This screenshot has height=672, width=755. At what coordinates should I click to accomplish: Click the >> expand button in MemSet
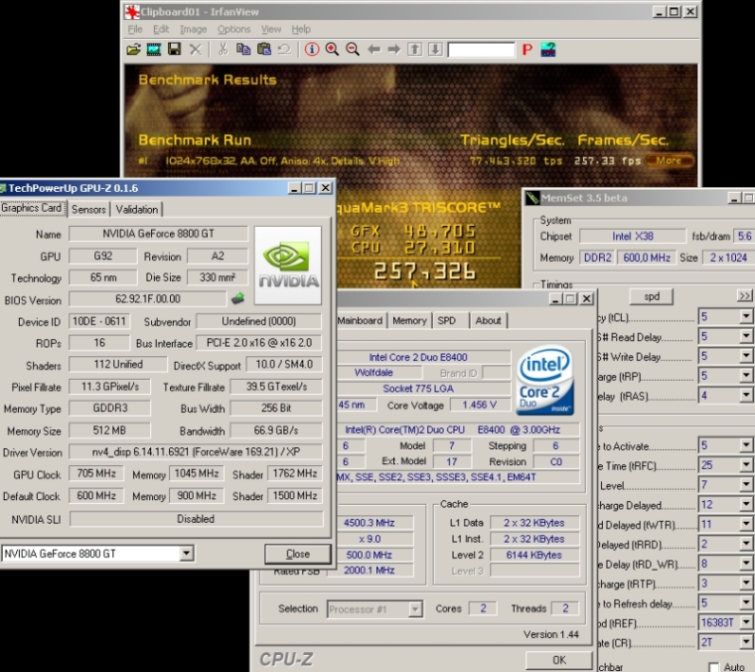tap(744, 296)
